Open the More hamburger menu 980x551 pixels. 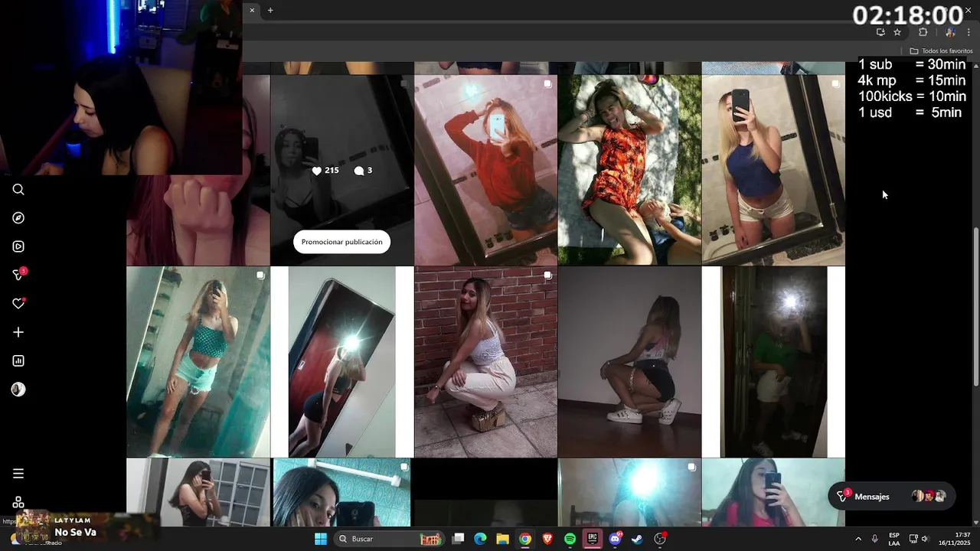pos(18,474)
